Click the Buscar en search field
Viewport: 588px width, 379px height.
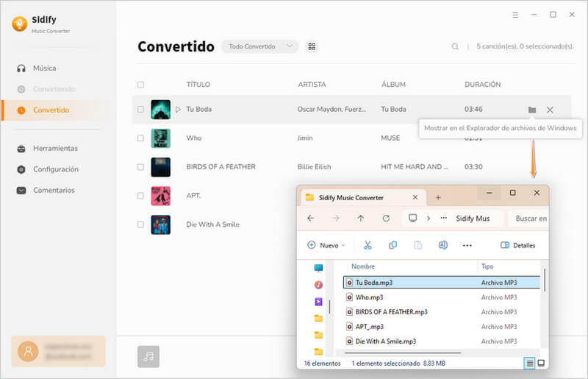coord(528,219)
